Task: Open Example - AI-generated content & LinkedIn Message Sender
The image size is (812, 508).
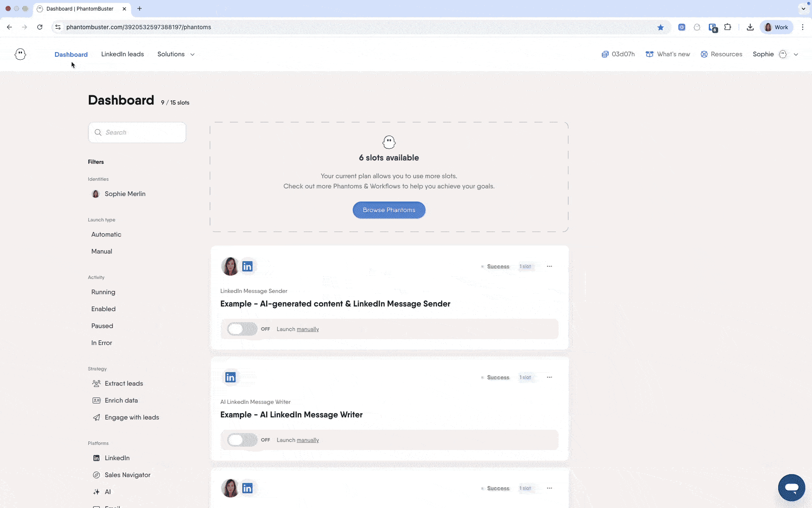Action: click(335, 304)
